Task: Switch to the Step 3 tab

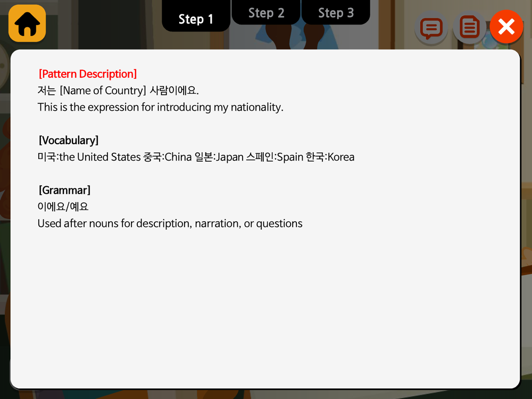Action: pyautogui.click(x=336, y=13)
